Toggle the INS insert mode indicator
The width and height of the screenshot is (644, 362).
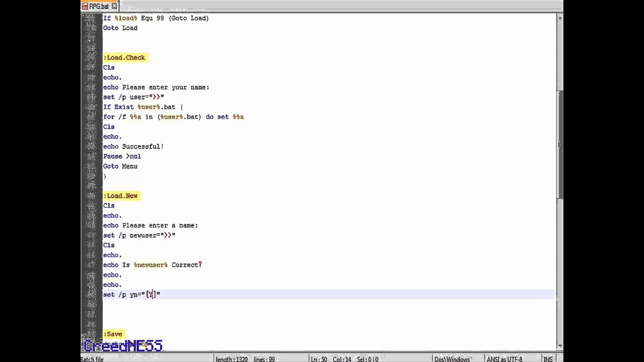tap(547, 359)
